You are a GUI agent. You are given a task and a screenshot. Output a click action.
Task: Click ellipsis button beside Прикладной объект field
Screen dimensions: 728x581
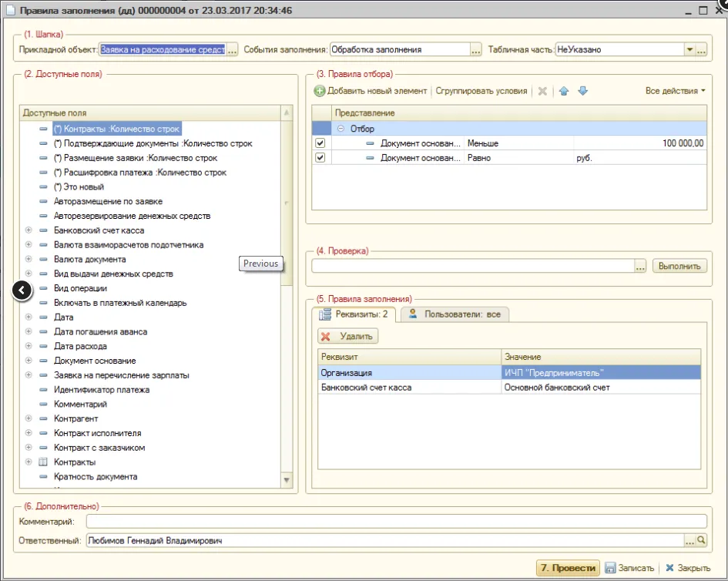233,50
